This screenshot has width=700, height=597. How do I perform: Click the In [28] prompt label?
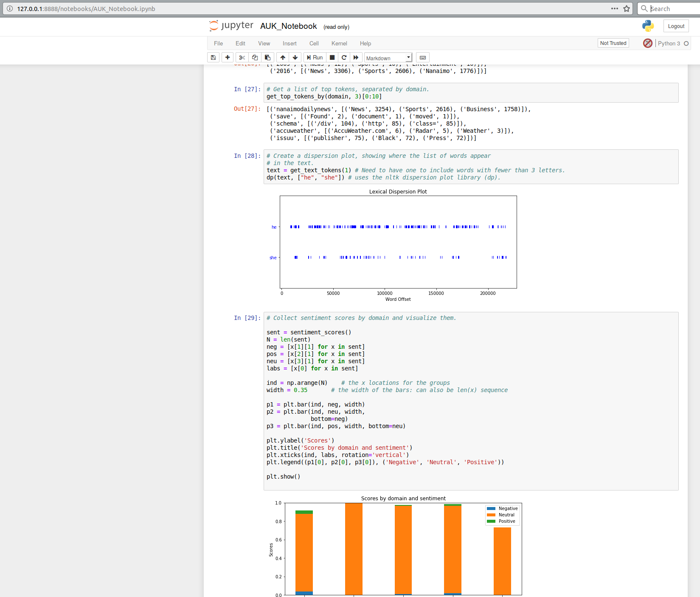point(247,156)
